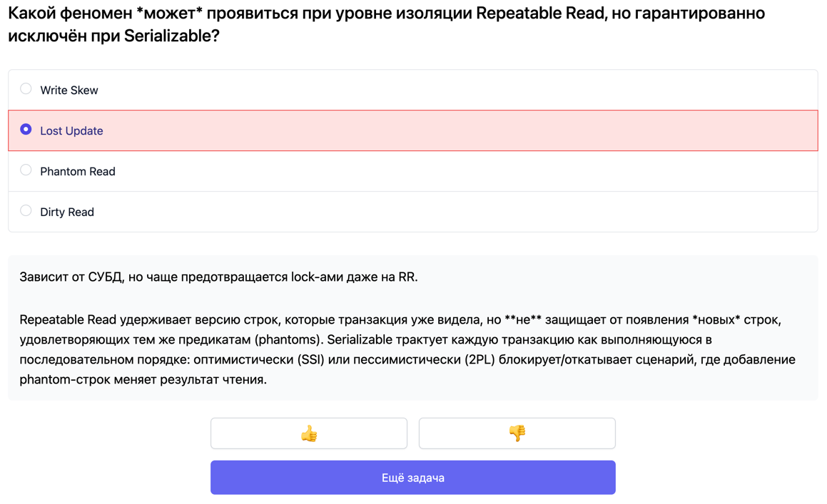Request a new task via the purple button

coord(412,477)
